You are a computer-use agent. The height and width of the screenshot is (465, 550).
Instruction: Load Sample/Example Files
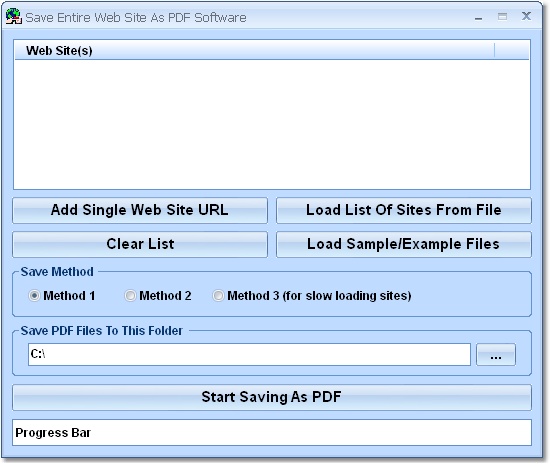point(404,244)
